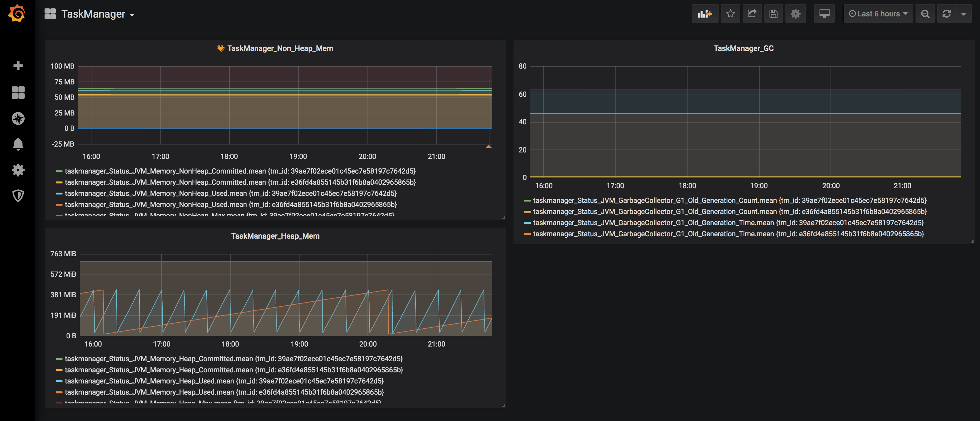
Task: Toggle NonHeap_Used series for tm_id e36fd4a8
Action: point(231,204)
